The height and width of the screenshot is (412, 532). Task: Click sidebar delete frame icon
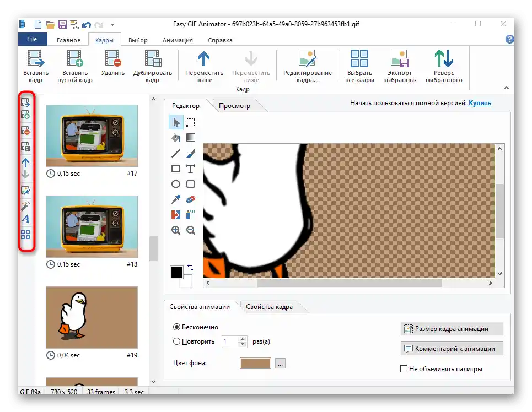(25, 131)
